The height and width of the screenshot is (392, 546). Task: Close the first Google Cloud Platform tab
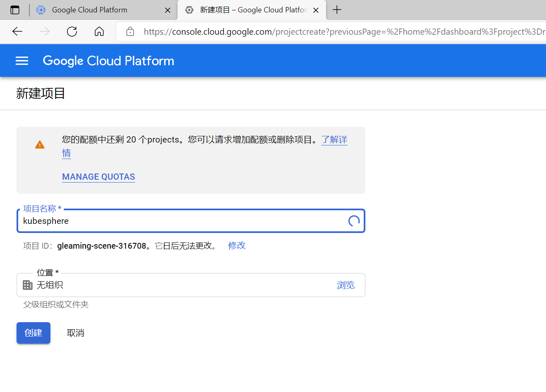pos(168,10)
